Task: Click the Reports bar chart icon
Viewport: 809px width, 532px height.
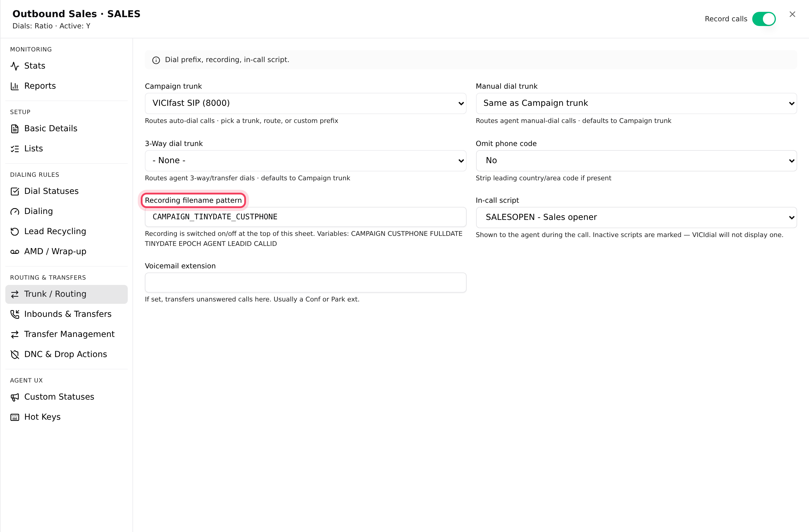Action: click(14, 86)
